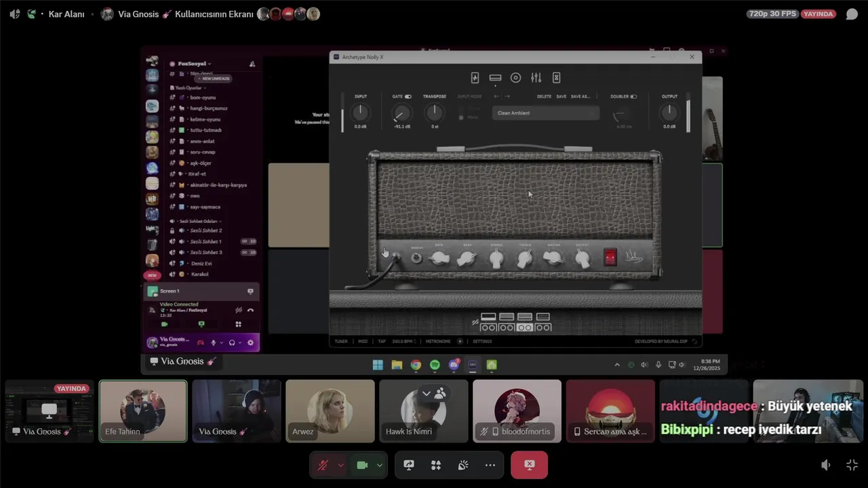Open activities launcher in call controls
Image resolution: width=868 pixels, height=488 pixels.
(x=436, y=465)
